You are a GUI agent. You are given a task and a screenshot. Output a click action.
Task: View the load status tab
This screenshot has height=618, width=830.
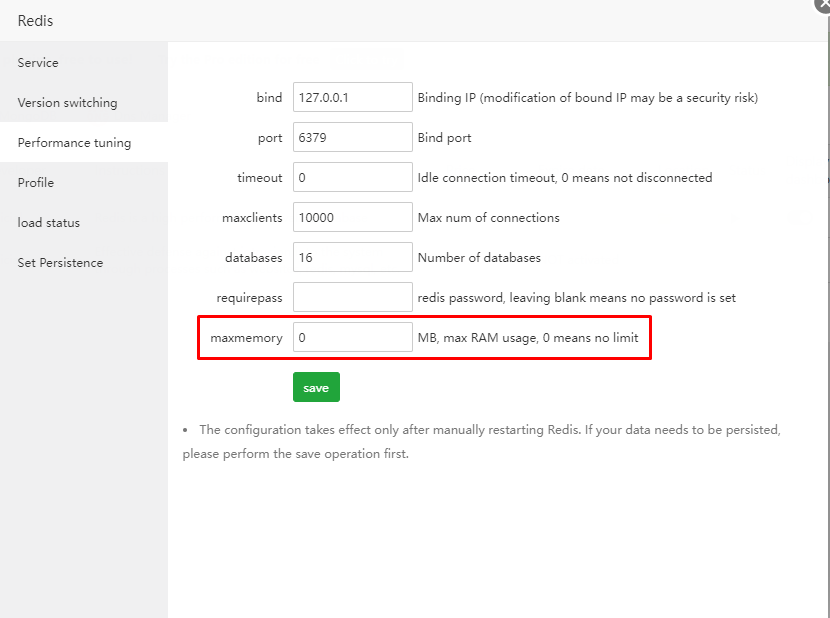[x=48, y=223]
